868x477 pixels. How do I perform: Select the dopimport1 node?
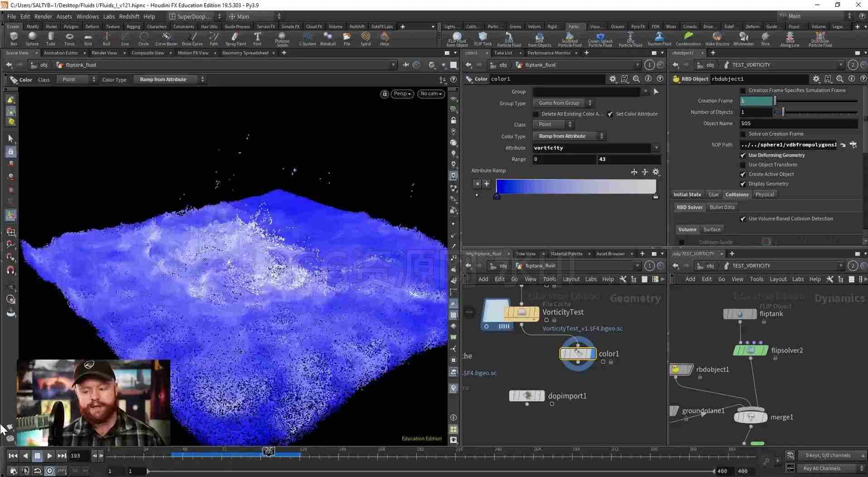click(527, 396)
